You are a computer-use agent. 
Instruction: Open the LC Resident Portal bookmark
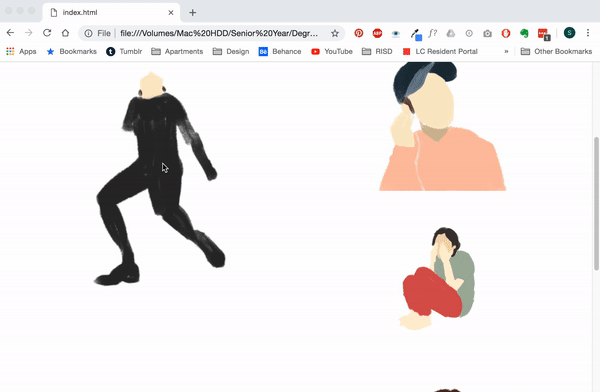[x=440, y=51]
